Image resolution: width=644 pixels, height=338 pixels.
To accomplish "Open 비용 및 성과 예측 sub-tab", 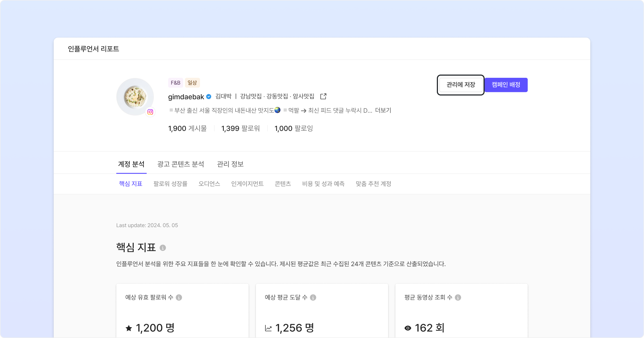I will click(x=323, y=184).
